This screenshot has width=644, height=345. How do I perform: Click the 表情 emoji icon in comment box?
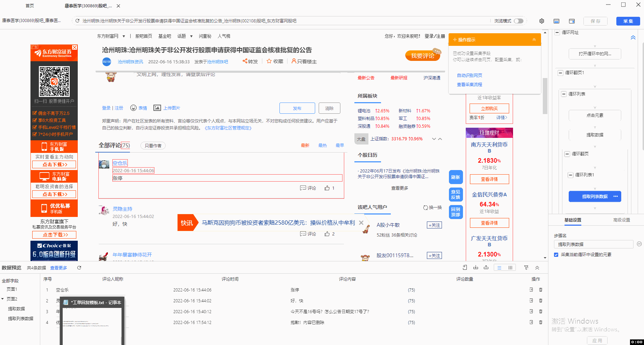pyautogui.click(x=133, y=108)
